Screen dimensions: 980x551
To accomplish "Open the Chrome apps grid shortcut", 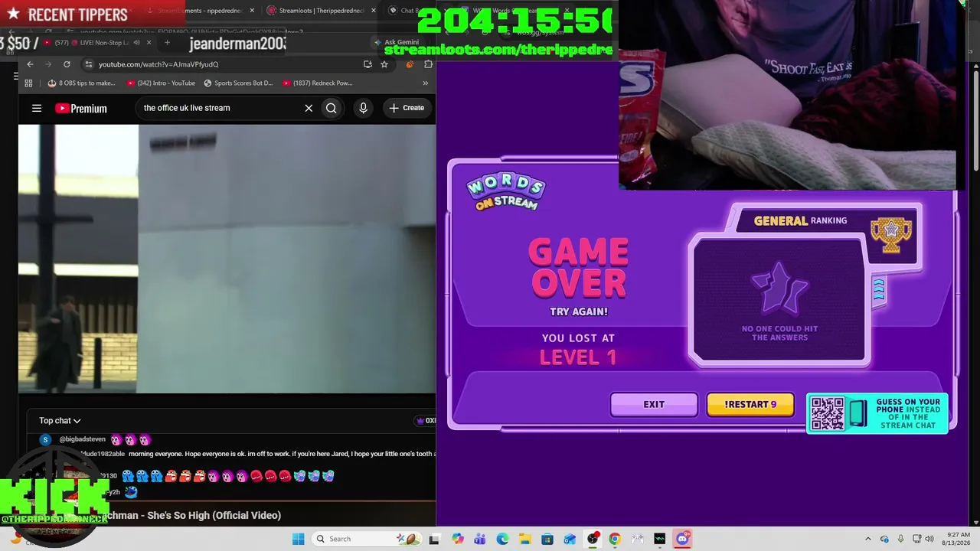I will [x=28, y=83].
